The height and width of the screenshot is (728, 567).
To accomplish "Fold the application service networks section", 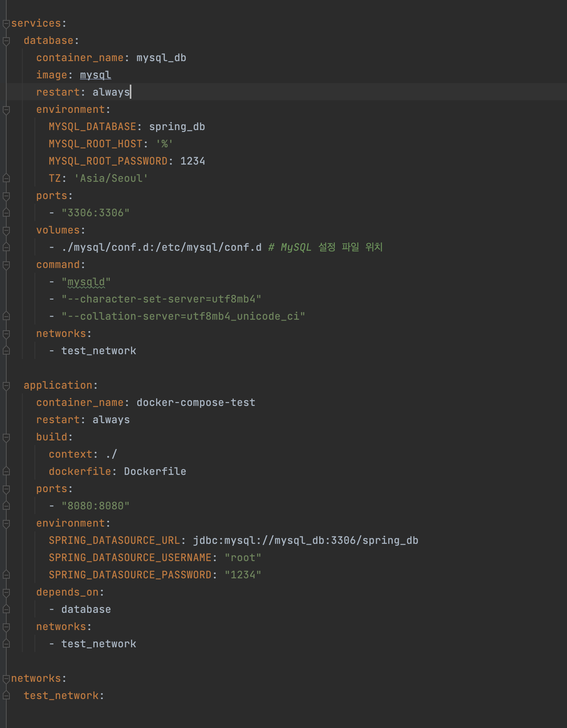I will point(6,627).
